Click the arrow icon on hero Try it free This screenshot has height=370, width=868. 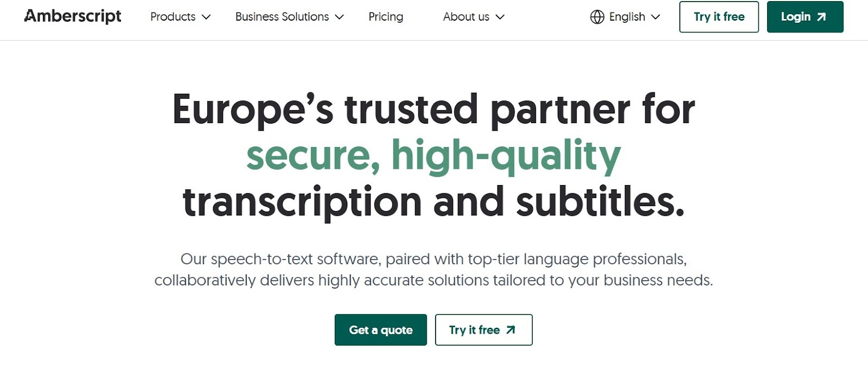tap(510, 330)
